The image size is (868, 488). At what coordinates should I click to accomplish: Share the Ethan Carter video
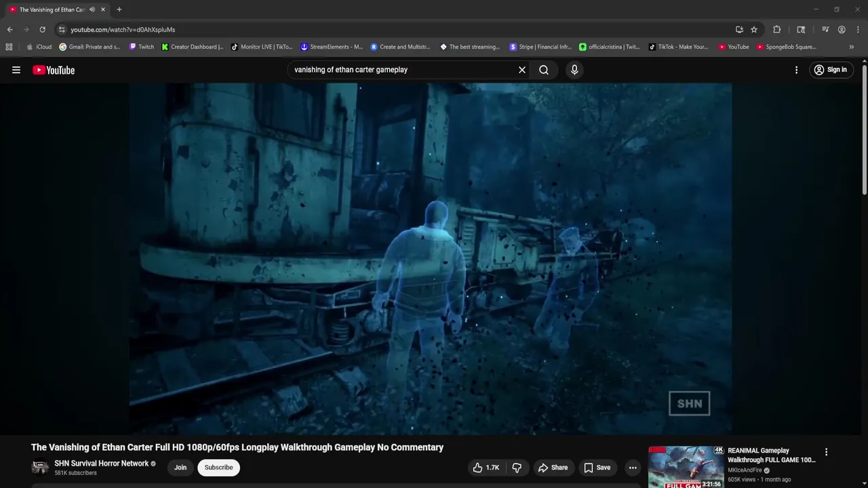553,468
